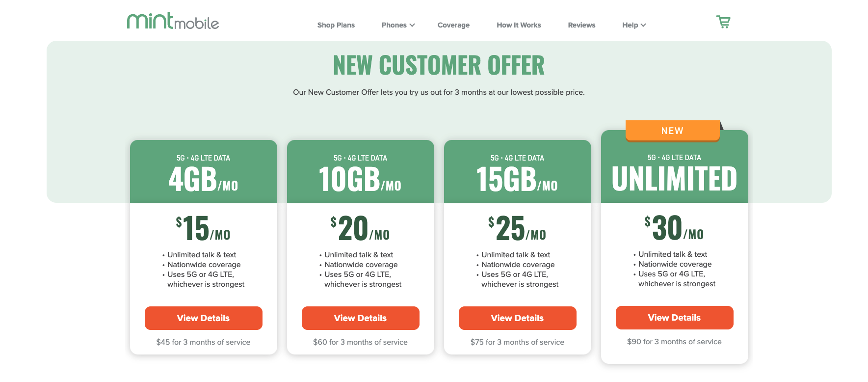Click the New Customer Offer heading
Image resolution: width=868 pixels, height=382 pixels.
[x=439, y=65]
